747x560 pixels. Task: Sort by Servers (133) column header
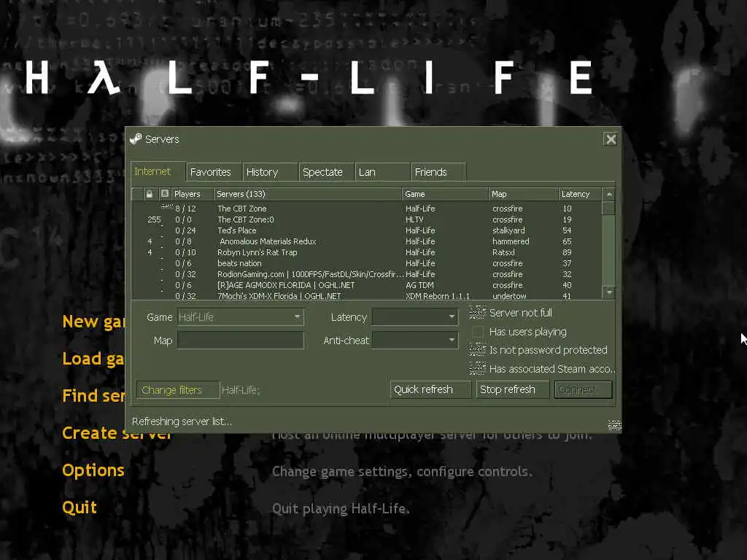[308, 194]
